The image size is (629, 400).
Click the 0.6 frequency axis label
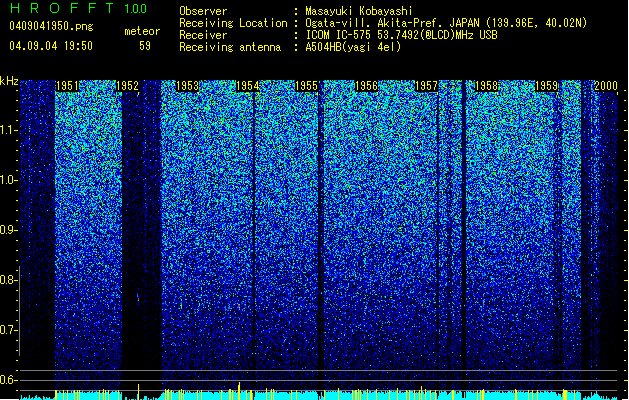[8, 380]
